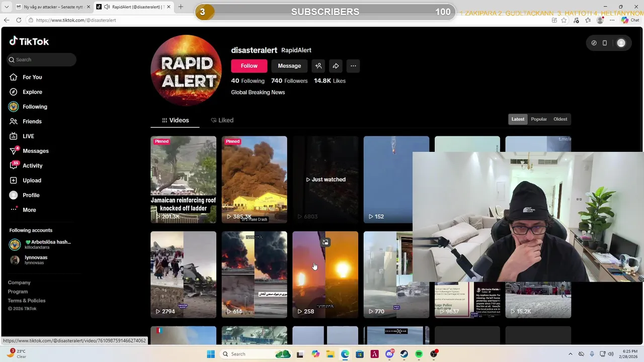This screenshot has width=644, height=362.
Task: Open File Explorer from the taskbar
Action: [x=330, y=354]
